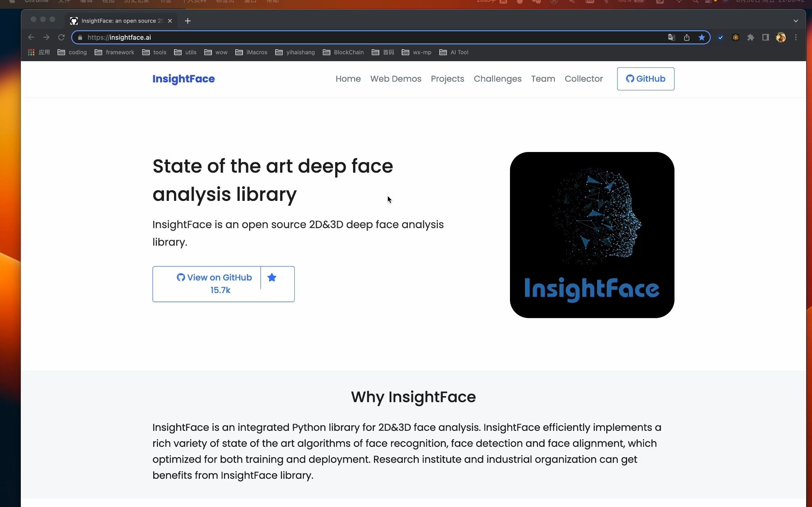The width and height of the screenshot is (812, 507).
Task: Open the apps grid shortcut in bookmarks bar
Action: pos(39,52)
